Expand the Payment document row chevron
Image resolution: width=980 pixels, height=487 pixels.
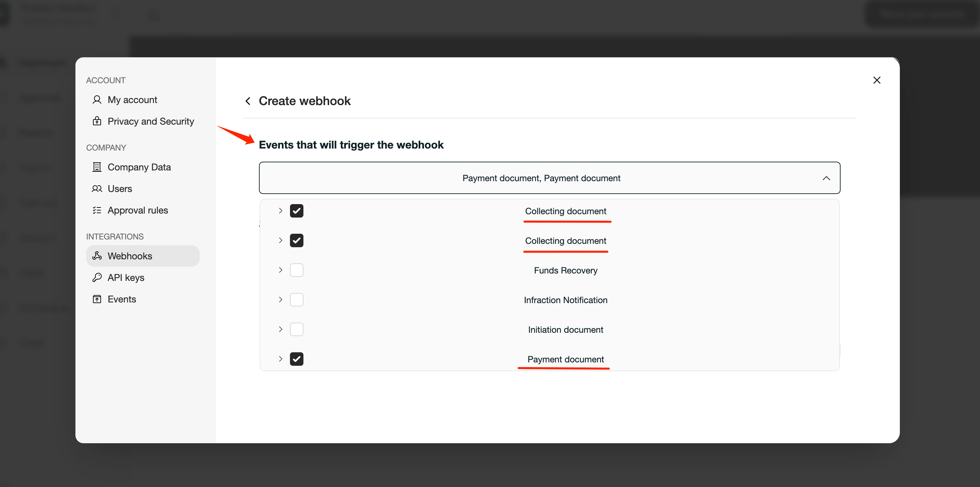[281, 359]
